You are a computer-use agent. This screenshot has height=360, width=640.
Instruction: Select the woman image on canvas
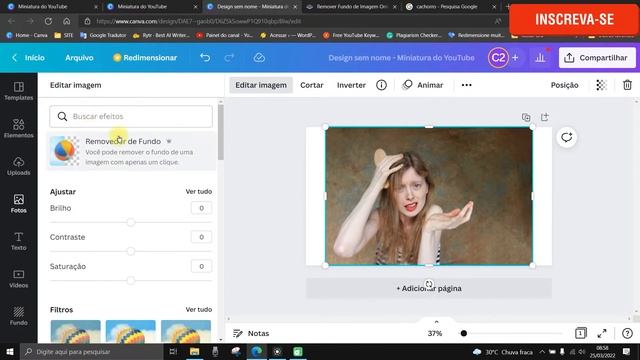tap(429, 196)
